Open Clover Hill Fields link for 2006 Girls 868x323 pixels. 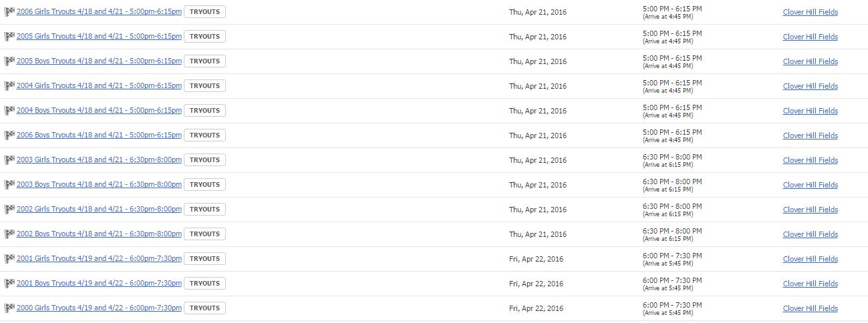810,12
